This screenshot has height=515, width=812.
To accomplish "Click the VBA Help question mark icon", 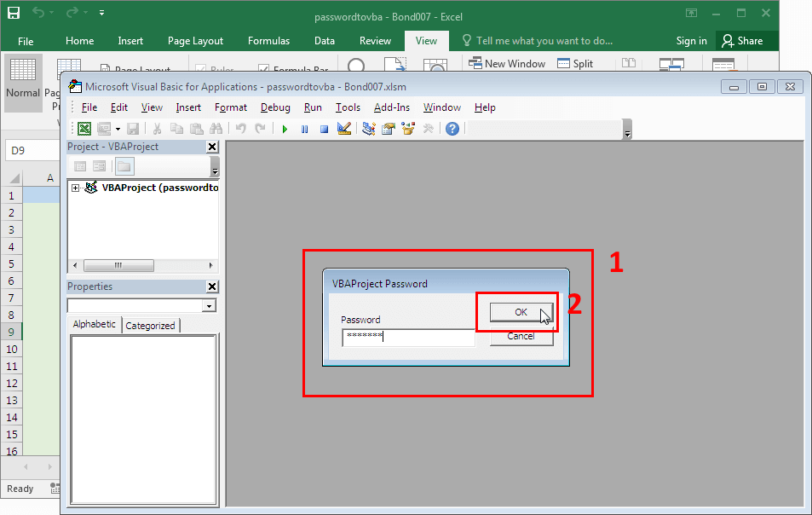I will [x=451, y=128].
